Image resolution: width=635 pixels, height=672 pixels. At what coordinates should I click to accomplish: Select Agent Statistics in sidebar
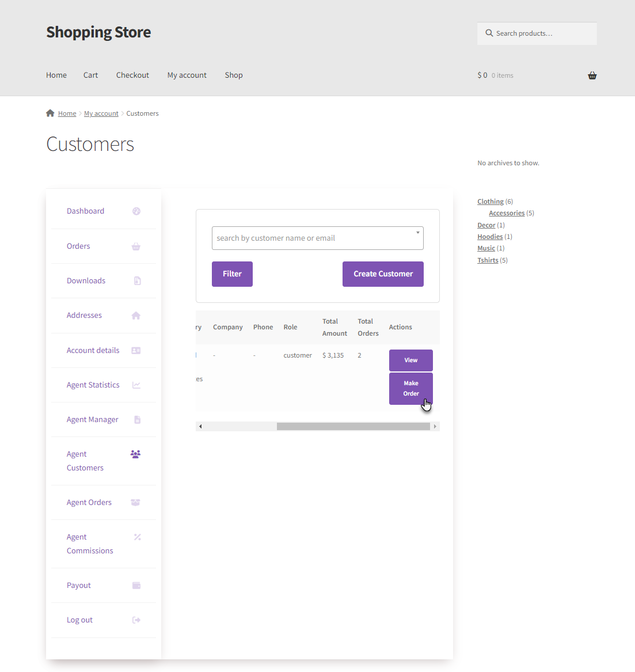point(93,385)
